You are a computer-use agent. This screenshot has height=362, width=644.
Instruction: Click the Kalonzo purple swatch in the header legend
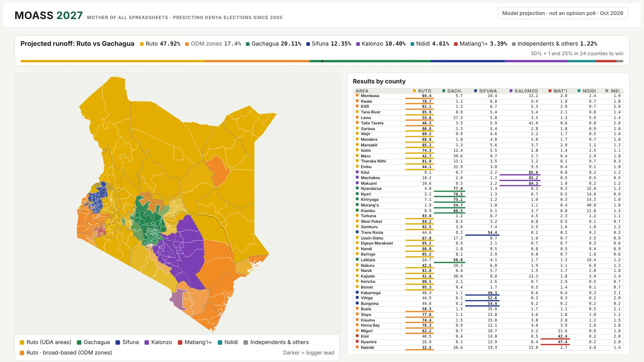click(358, 44)
